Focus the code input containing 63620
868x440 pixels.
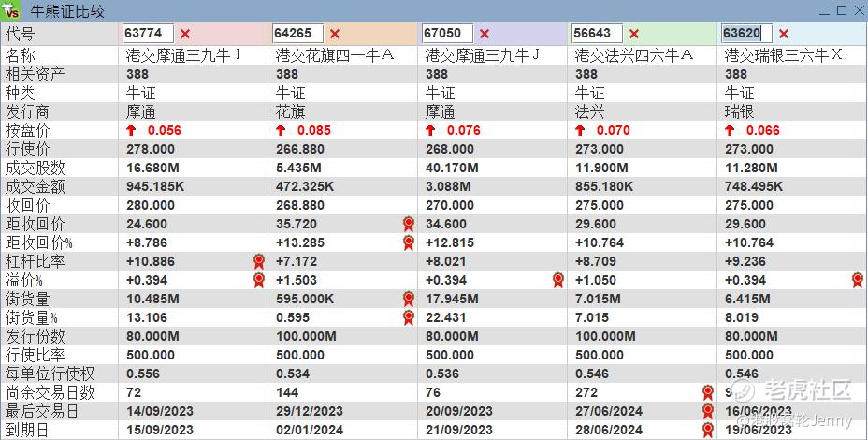pyautogui.click(x=746, y=34)
